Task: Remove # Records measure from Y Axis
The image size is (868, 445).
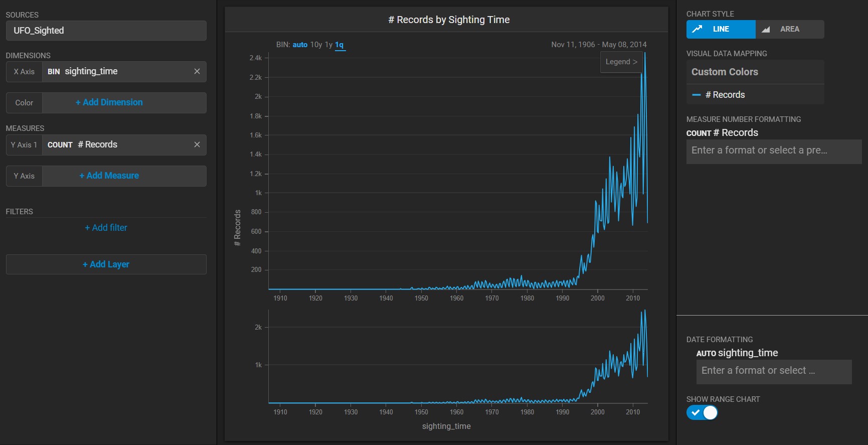Action: [x=197, y=145]
